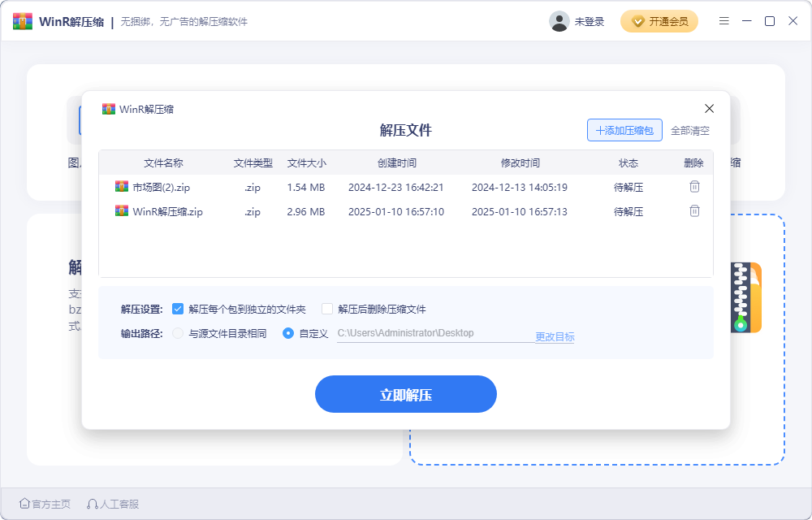The height and width of the screenshot is (520, 812).
Task: Uncheck 解压每个包到独立的文件夹 checkbox
Action: [178, 309]
